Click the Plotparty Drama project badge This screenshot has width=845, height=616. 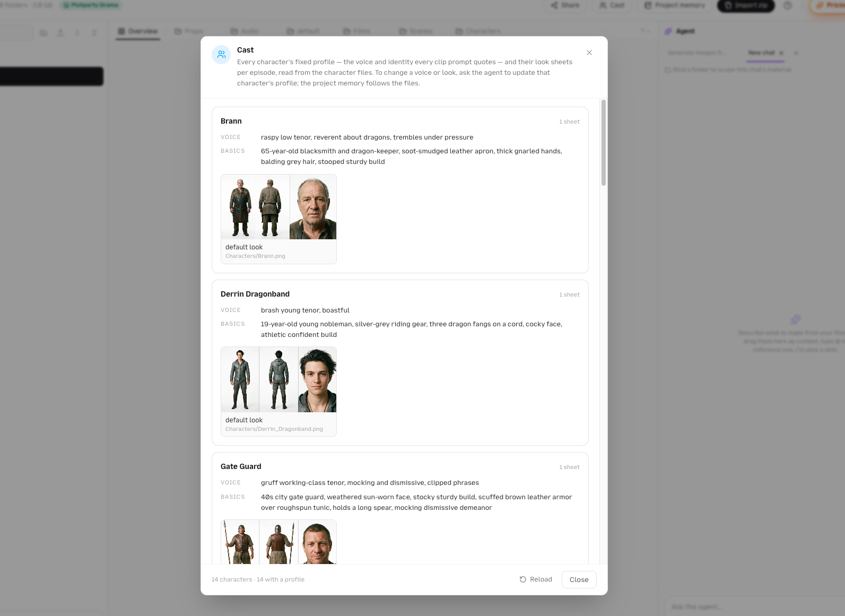click(91, 5)
